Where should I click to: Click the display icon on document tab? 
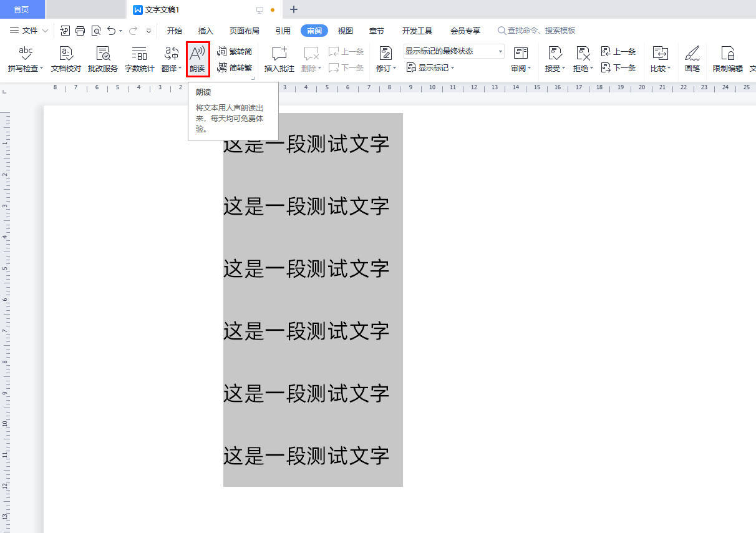[x=259, y=10]
